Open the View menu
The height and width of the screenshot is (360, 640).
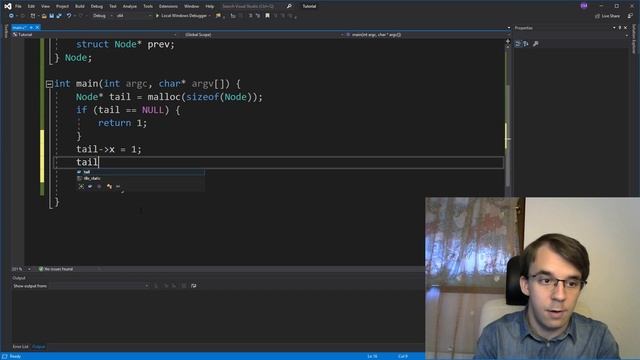click(x=45, y=6)
